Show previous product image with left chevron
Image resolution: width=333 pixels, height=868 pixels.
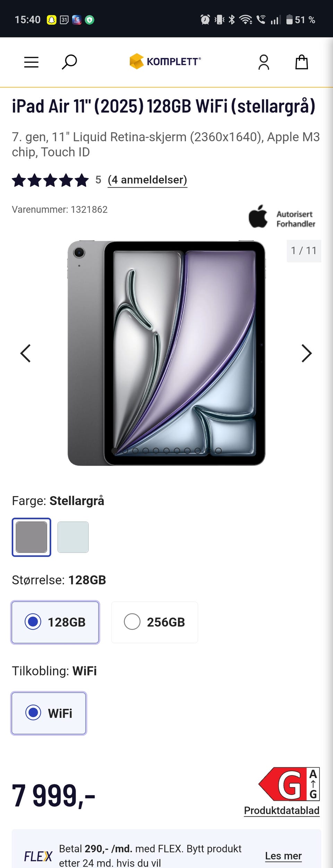[x=25, y=353]
